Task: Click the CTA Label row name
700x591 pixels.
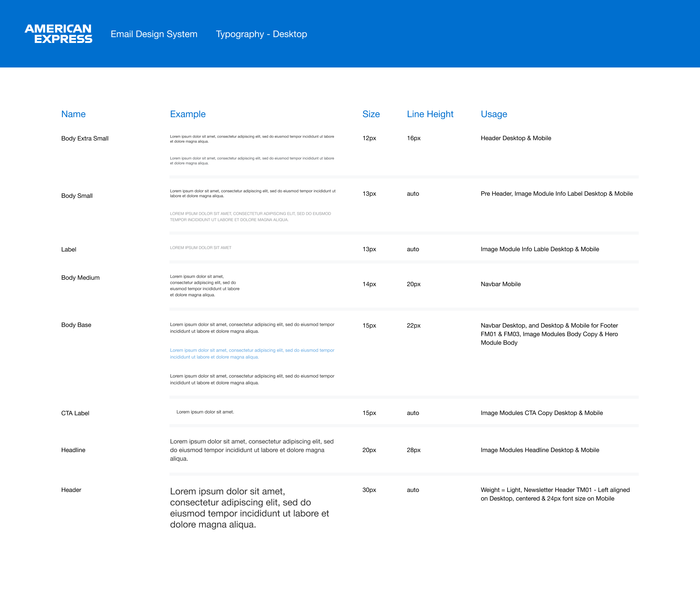Action: (75, 413)
